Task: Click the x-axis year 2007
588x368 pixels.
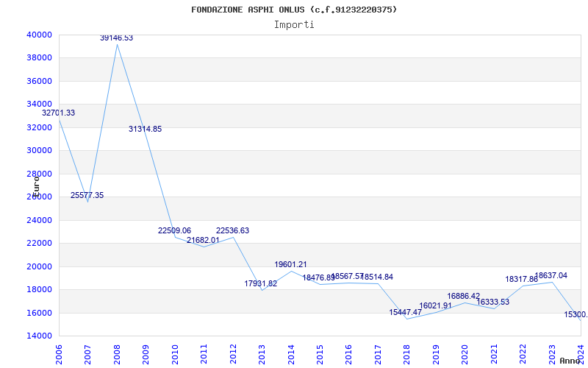Action: tap(87, 355)
